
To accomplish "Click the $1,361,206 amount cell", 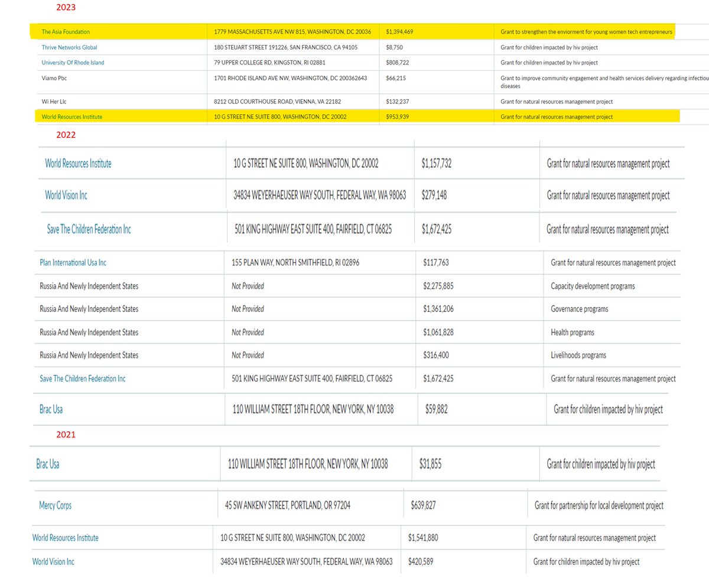I will [x=438, y=309].
